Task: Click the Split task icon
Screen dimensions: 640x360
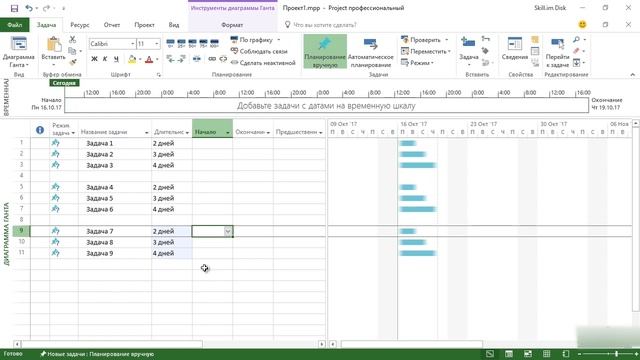Action: tap(197, 59)
